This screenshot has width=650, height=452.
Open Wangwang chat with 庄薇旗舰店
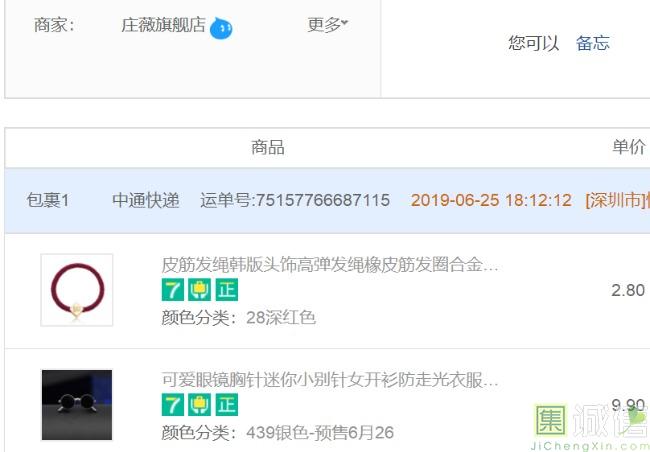221,28
